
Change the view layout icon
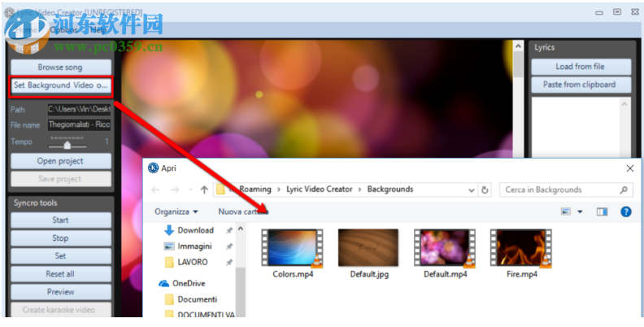point(566,211)
